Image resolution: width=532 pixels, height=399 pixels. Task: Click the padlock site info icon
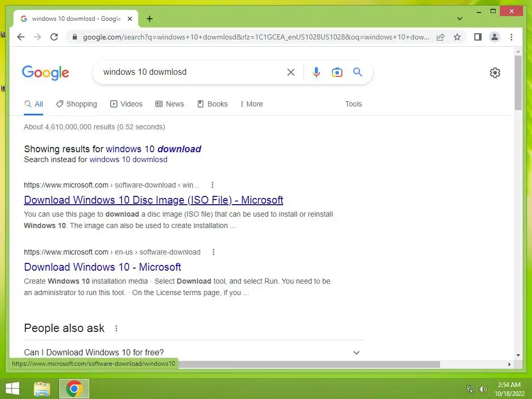pyautogui.click(x=75, y=37)
